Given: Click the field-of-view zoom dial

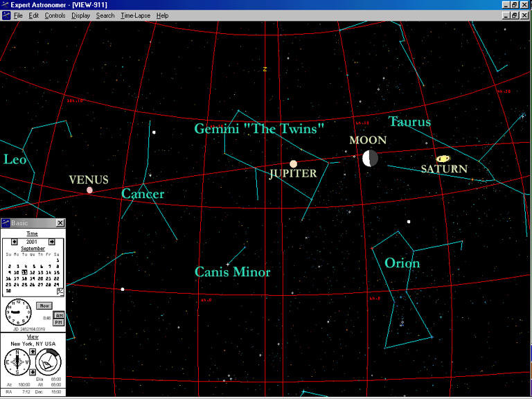Looking at the screenshot, I should click(x=48, y=361).
